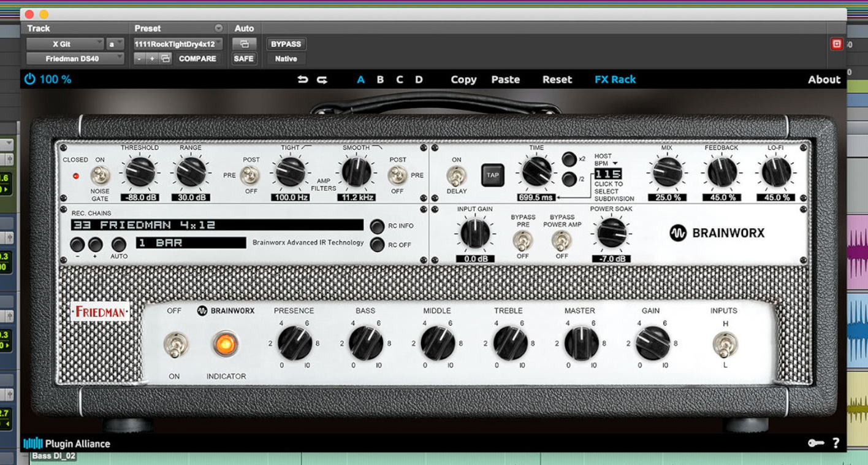Click the Brainworx logo on top panel
This screenshot has height=465, width=868.
click(717, 233)
